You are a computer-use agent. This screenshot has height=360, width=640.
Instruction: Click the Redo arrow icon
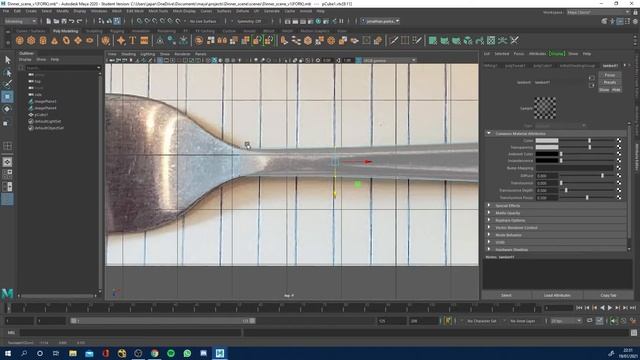(x=80, y=21)
